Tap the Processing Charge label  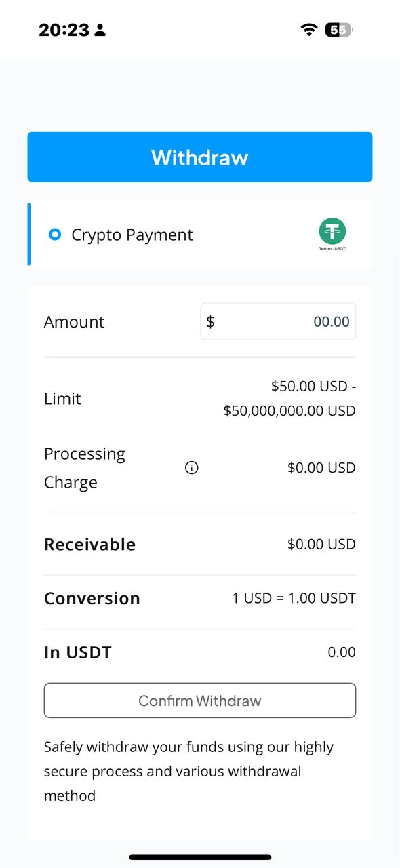click(x=85, y=468)
